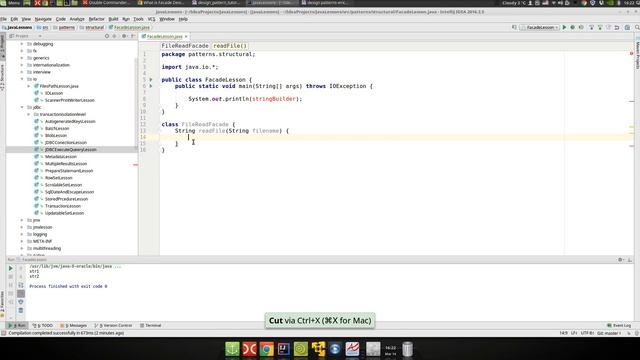Click the Stop icon in Run panel
Viewport: 640px width, 360px height.
click(11, 277)
